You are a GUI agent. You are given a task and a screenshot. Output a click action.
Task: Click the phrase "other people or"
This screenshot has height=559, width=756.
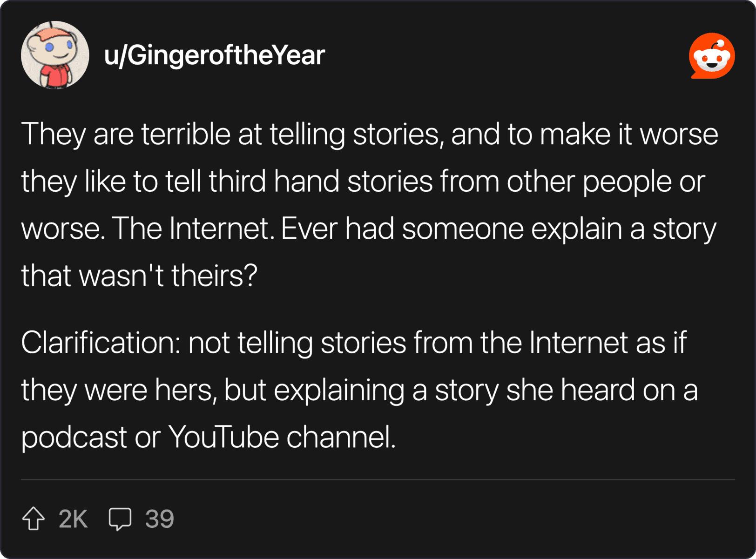tap(606, 181)
